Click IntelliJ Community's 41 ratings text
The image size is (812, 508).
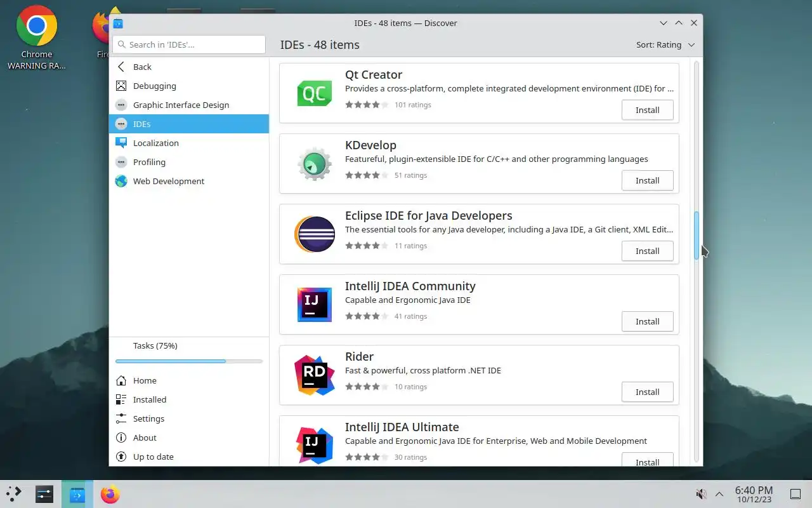tap(410, 316)
